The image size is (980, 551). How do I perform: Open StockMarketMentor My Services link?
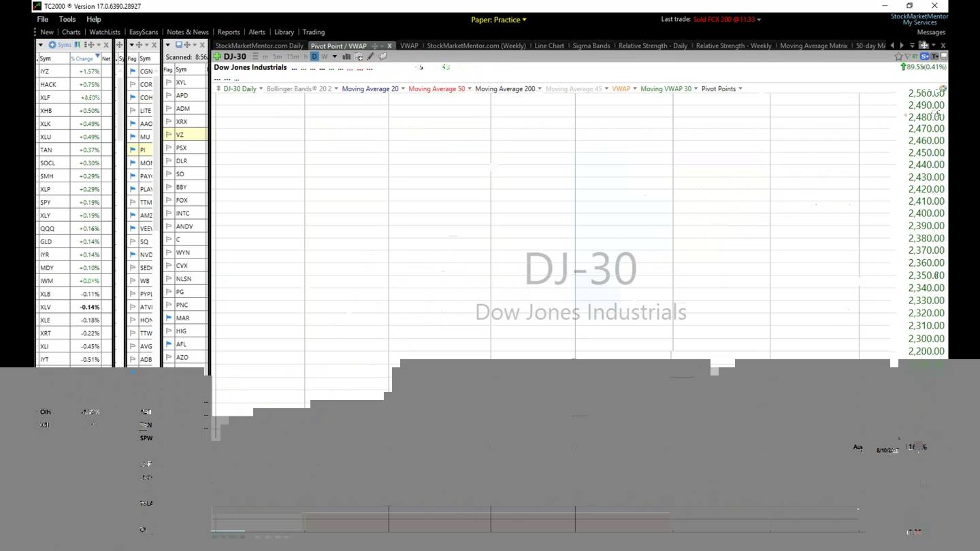click(x=919, y=19)
